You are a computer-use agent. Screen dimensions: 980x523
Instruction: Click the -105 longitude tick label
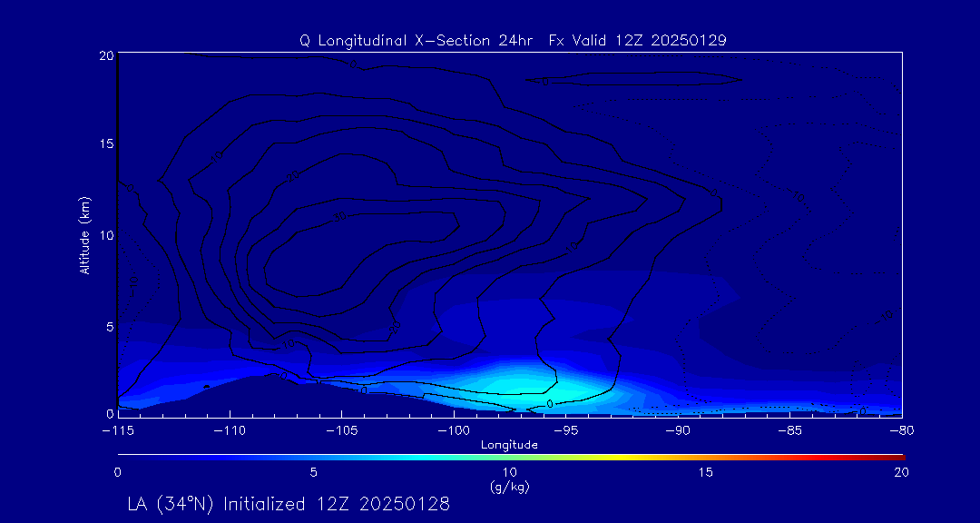pyautogui.click(x=341, y=431)
